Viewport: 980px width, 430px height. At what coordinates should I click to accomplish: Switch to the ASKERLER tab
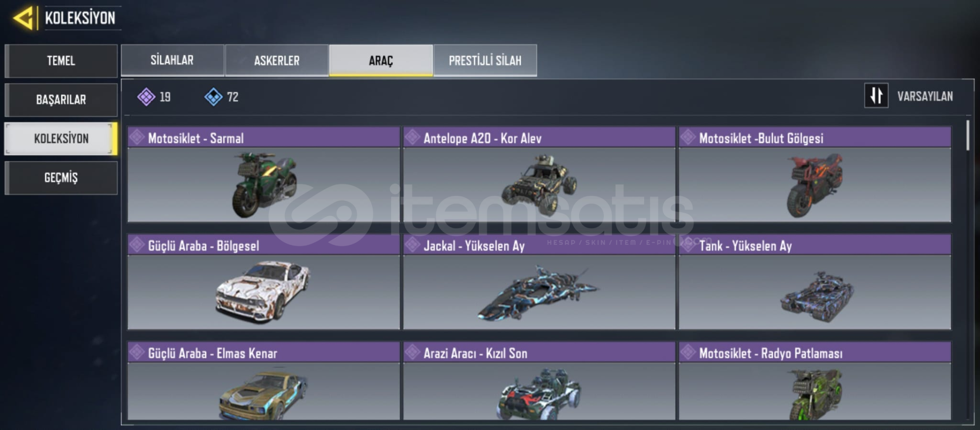[x=277, y=60]
